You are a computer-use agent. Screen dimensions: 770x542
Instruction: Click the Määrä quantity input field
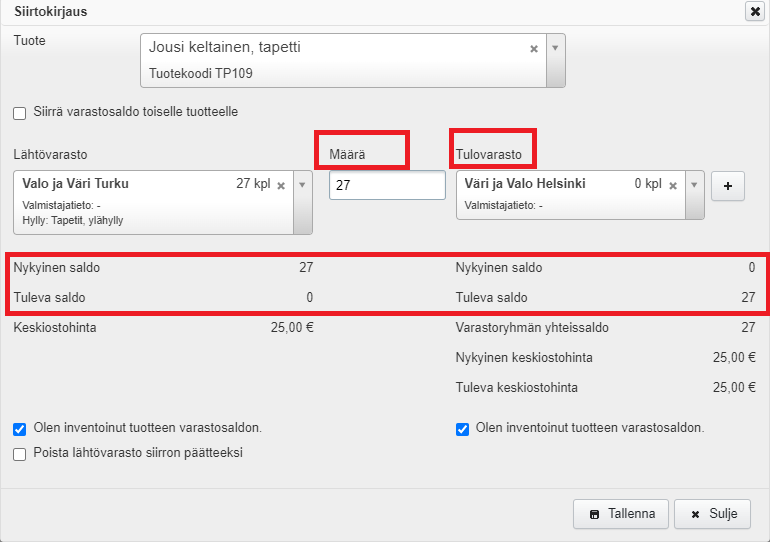[387, 185]
